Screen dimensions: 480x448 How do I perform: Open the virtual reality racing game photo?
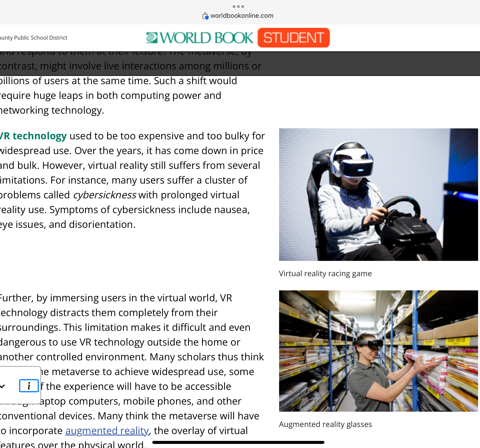coord(378,194)
